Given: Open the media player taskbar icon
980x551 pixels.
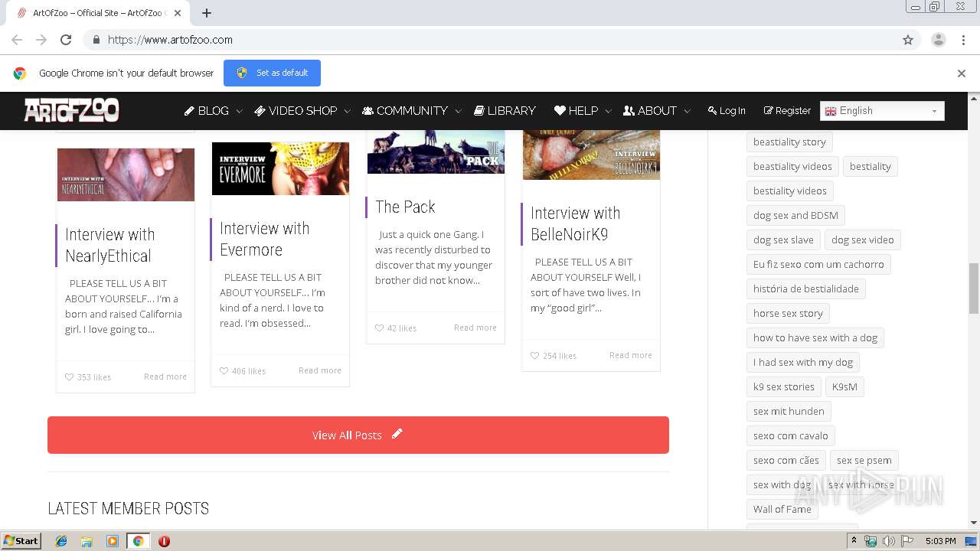Looking at the screenshot, I should coord(113,541).
